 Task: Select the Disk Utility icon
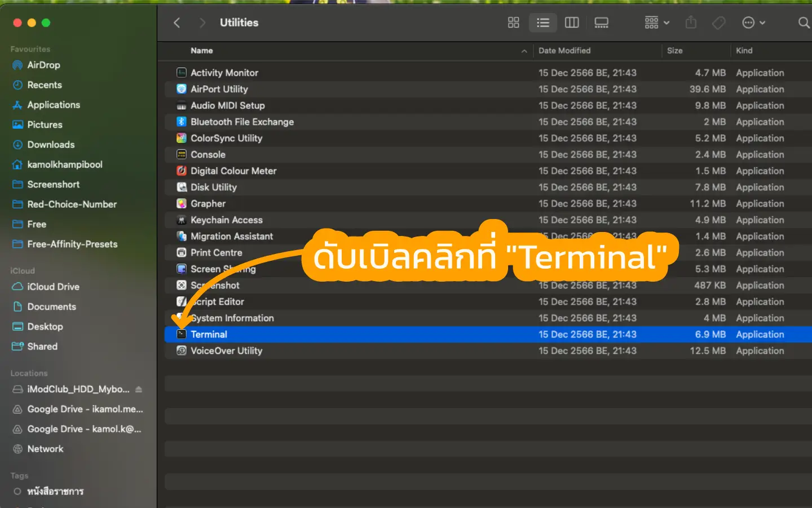click(182, 187)
